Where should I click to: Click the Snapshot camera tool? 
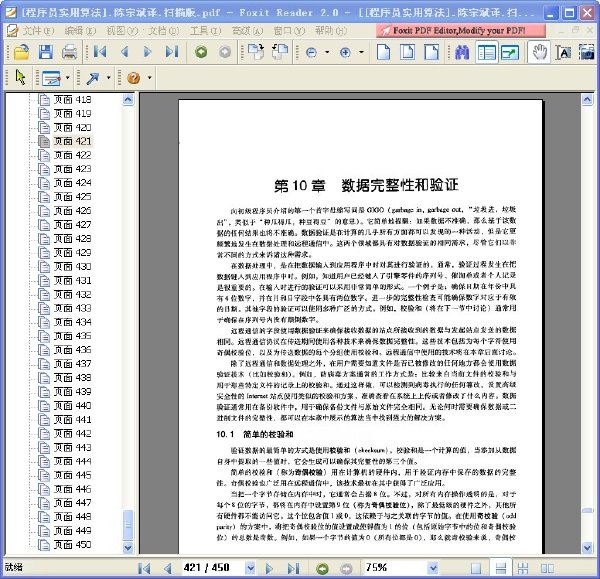tap(587, 52)
